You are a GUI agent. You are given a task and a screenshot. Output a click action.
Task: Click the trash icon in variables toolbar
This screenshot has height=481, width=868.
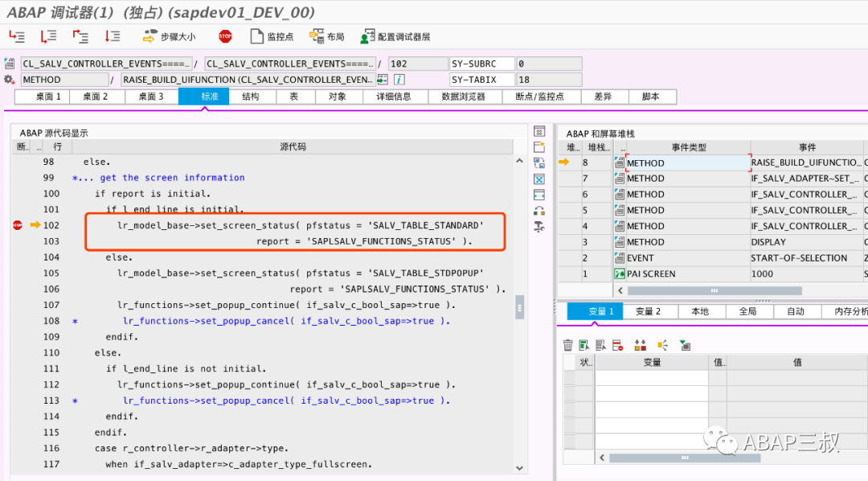[x=568, y=345]
